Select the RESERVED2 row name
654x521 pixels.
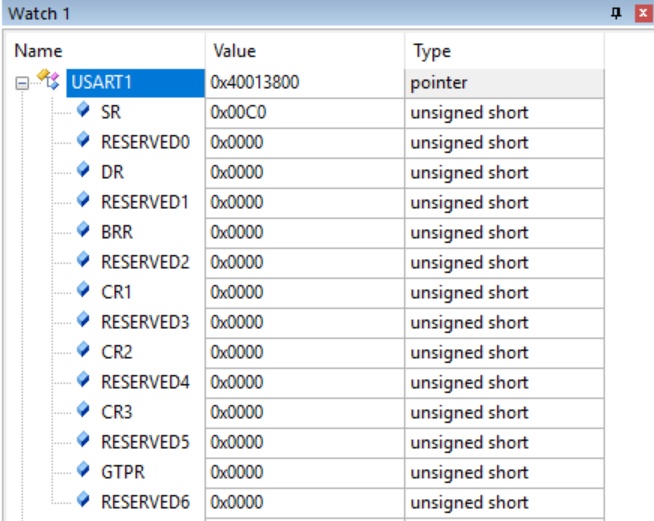(145, 262)
